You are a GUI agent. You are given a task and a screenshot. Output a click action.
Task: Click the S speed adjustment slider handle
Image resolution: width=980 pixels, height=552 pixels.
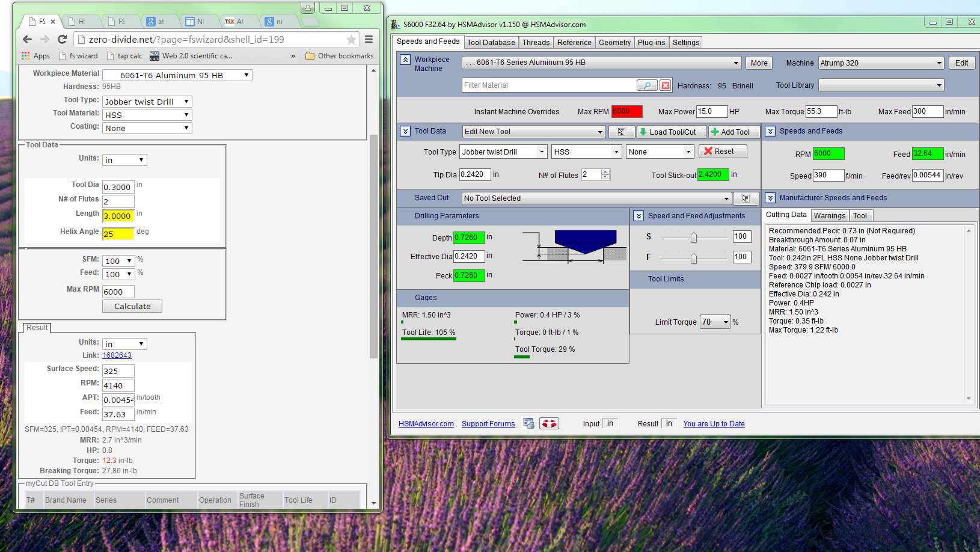pos(694,238)
